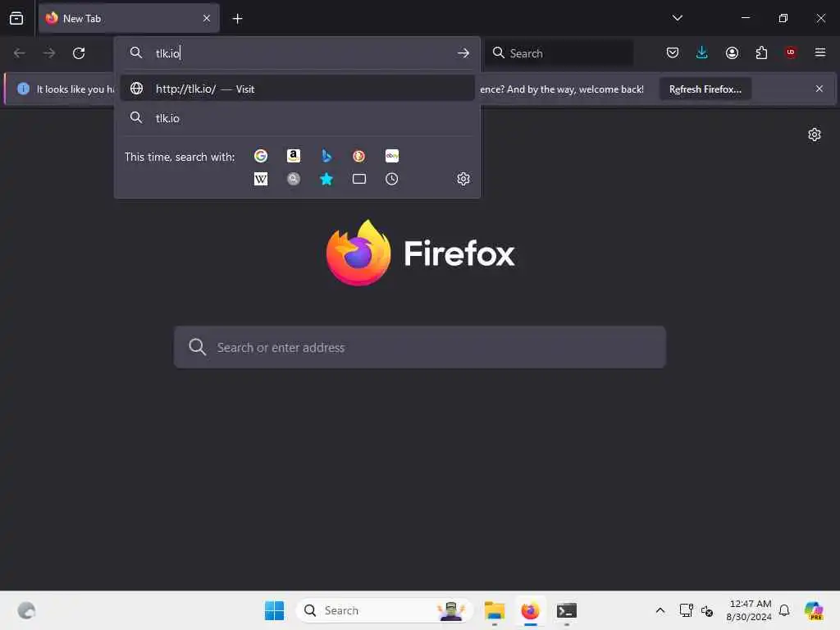The image size is (840, 630).
Task: Select http://tlk.io/ Visit suggestion
Action: click(297, 89)
